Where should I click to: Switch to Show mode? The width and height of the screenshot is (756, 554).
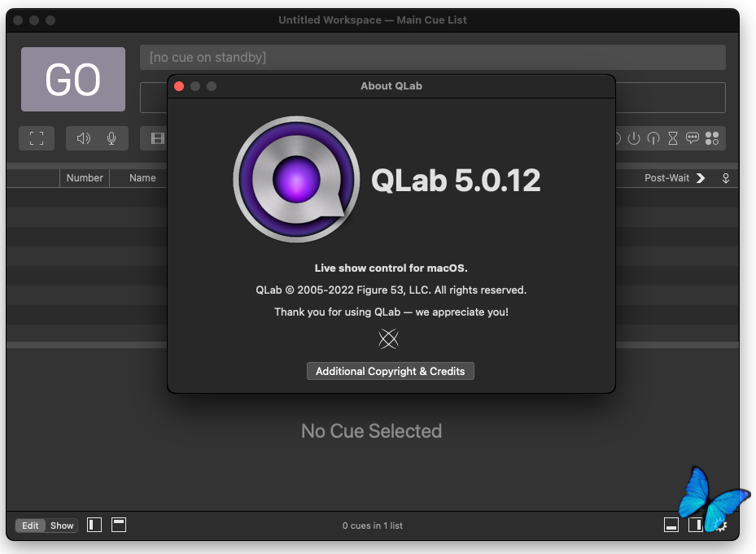coord(62,526)
